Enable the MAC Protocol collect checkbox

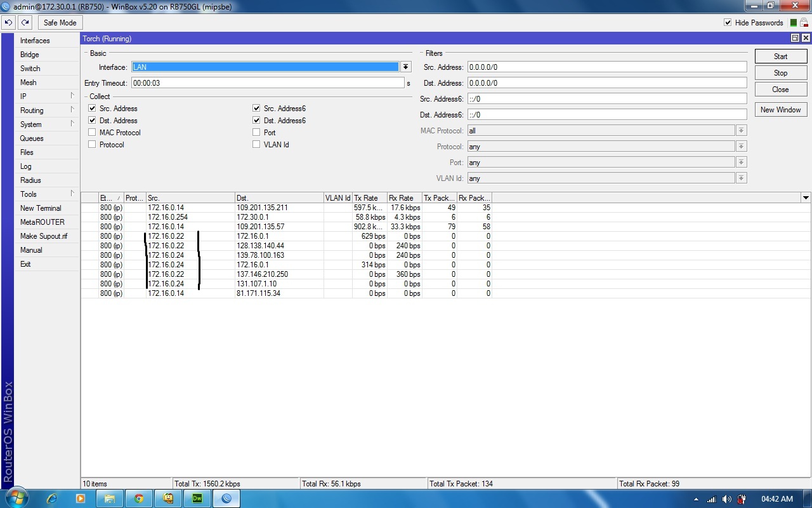pyautogui.click(x=92, y=133)
